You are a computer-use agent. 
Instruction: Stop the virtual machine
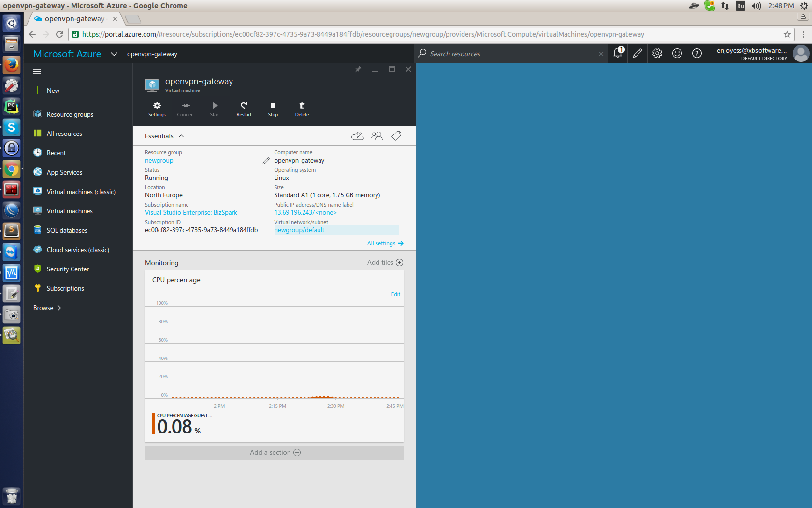point(273,109)
